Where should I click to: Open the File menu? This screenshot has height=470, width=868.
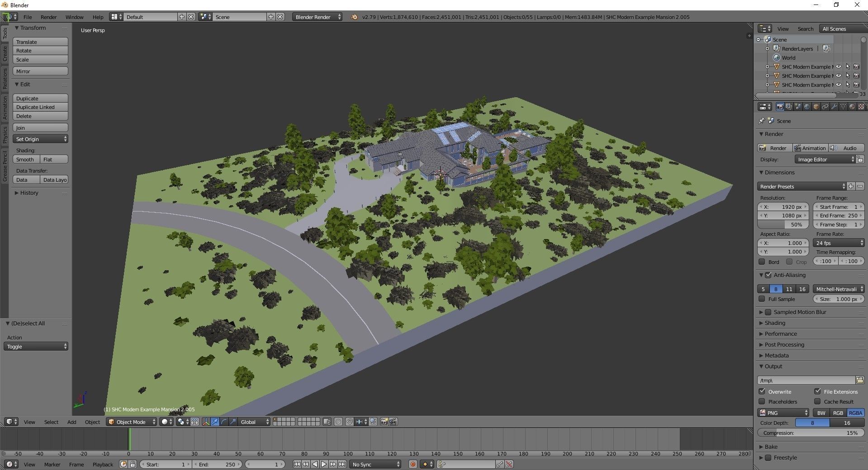pyautogui.click(x=28, y=17)
